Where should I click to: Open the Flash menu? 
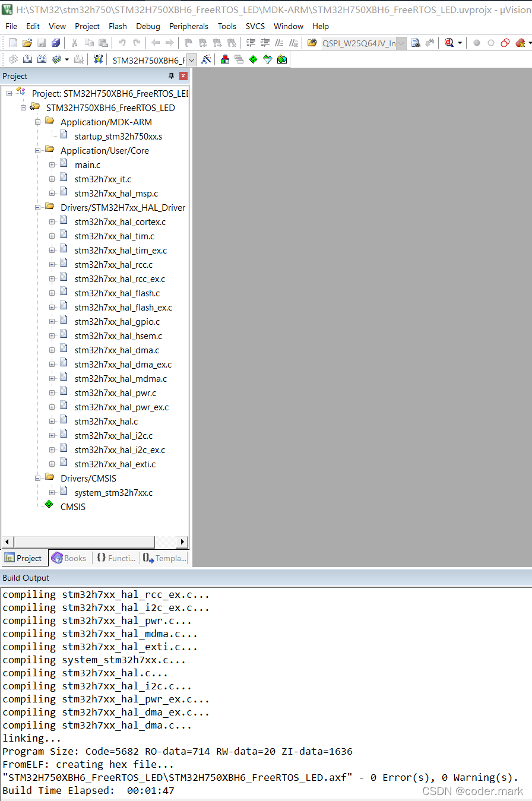pyautogui.click(x=118, y=26)
